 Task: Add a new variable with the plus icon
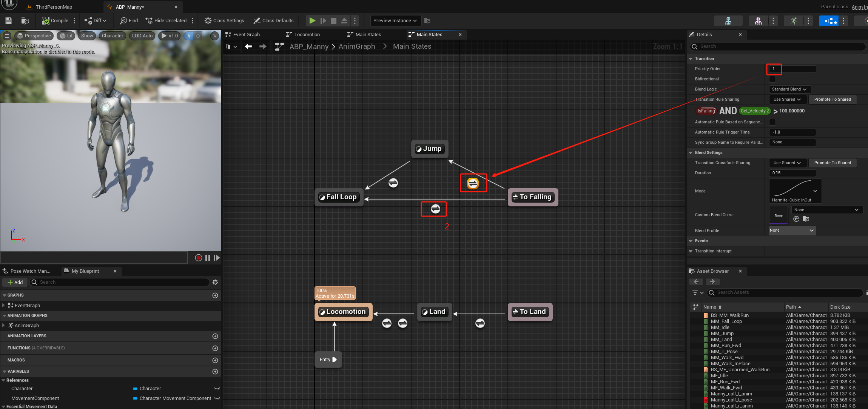pos(215,372)
